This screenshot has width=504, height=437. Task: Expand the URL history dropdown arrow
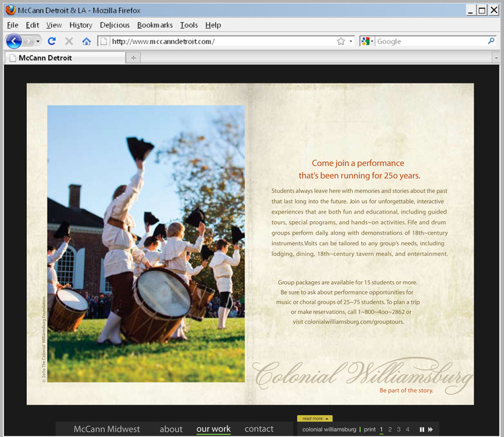tap(351, 42)
